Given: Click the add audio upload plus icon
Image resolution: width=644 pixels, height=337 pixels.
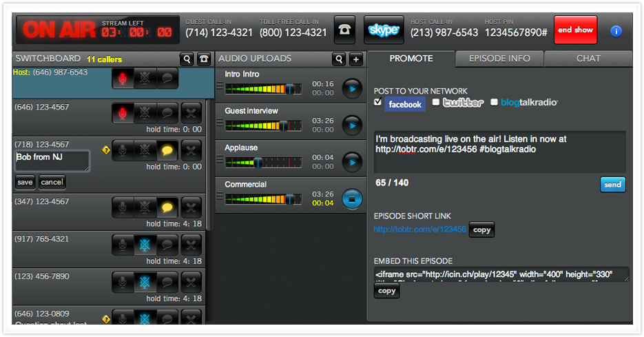Looking at the screenshot, I should click(356, 59).
